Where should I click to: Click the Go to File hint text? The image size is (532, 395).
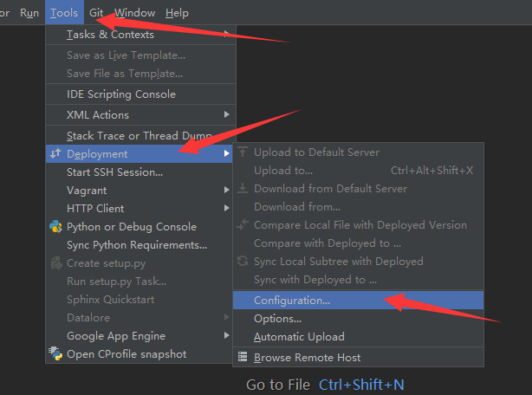[x=278, y=385]
